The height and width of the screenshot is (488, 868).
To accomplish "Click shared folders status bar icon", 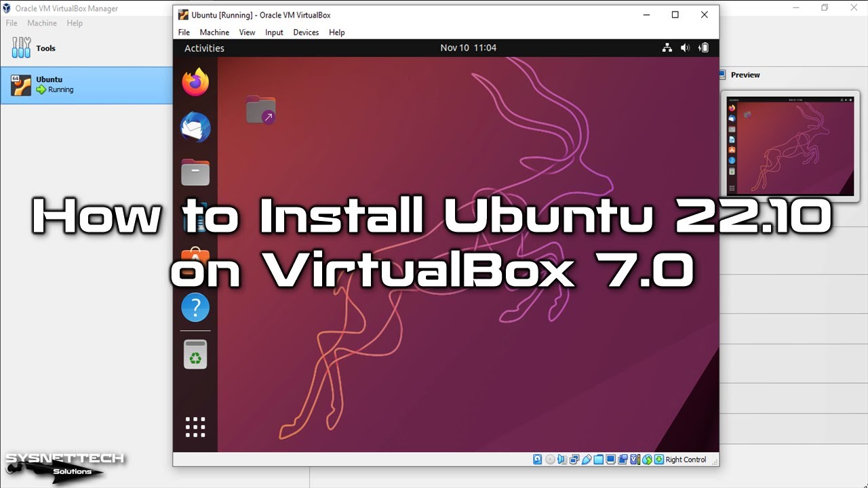I will [x=599, y=460].
